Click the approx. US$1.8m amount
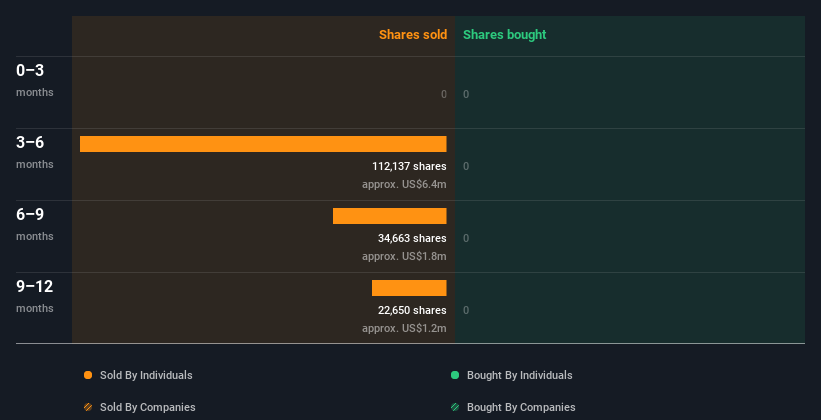The height and width of the screenshot is (420, 821). [404, 257]
